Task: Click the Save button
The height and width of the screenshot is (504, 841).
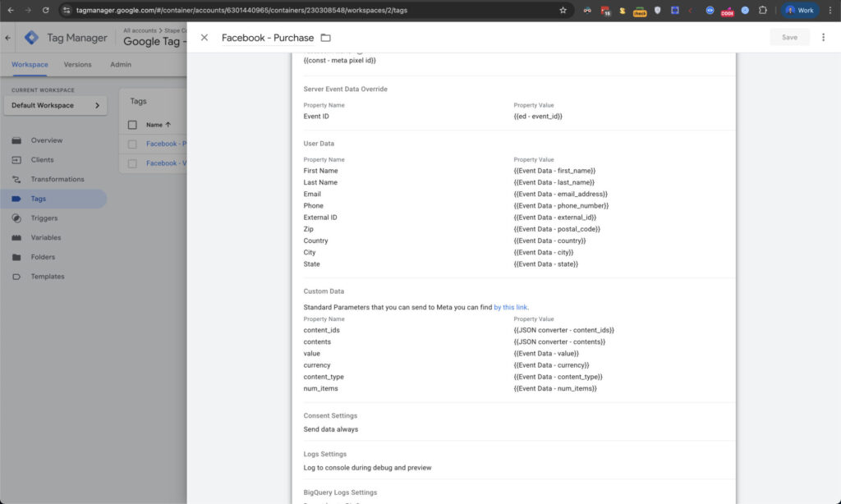Action: [789, 38]
